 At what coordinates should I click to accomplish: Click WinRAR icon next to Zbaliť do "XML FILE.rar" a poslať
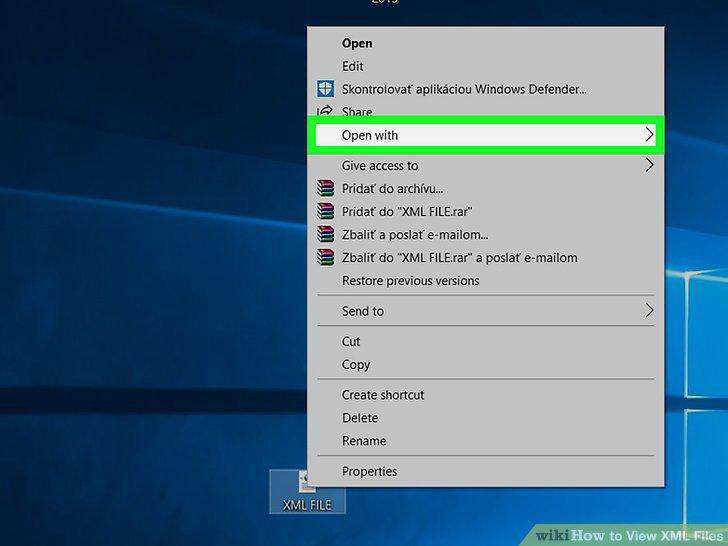[325, 257]
